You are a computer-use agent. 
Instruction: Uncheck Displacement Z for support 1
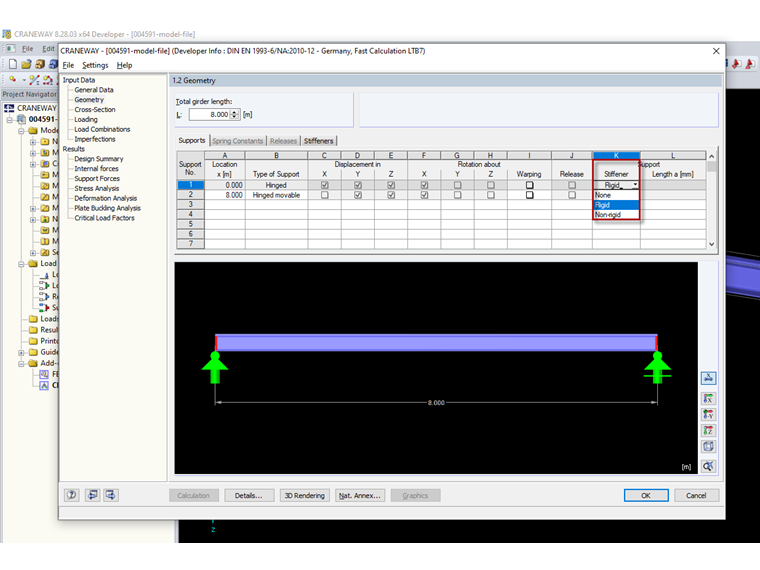(391, 185)
